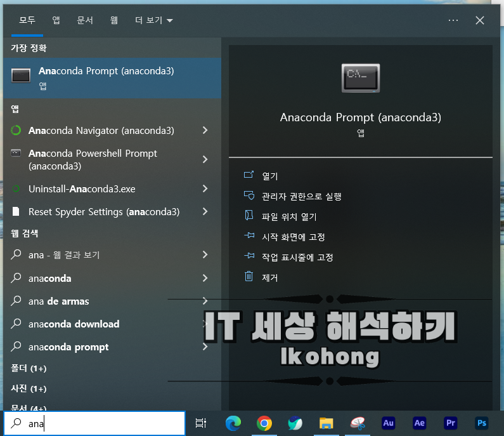Screen dimensions: 504x436
Task: Expand 'anaconda prompt' web suggestion chevron
Action: [205, 347]
